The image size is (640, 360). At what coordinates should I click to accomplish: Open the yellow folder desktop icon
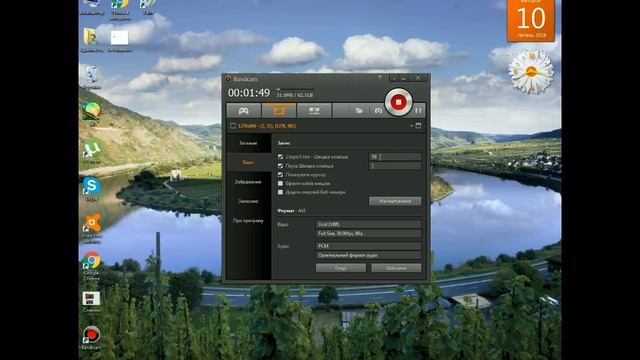pyautogui.click(x=91, y=40)
